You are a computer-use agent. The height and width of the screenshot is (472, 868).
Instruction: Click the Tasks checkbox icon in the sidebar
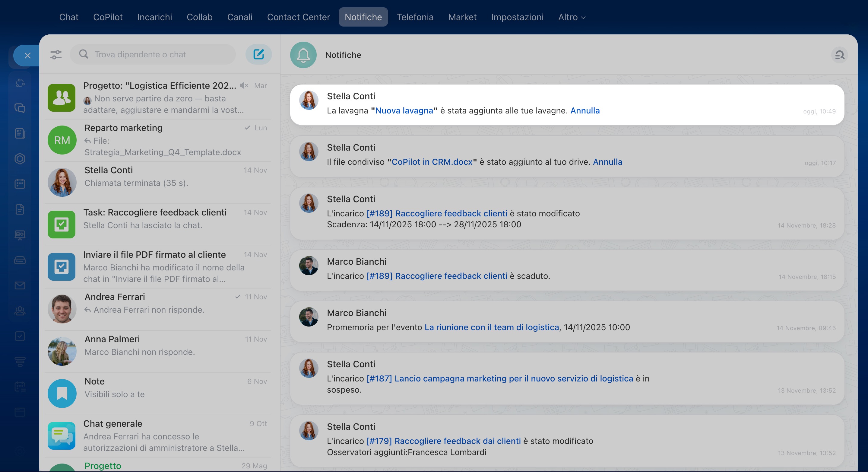20,336
